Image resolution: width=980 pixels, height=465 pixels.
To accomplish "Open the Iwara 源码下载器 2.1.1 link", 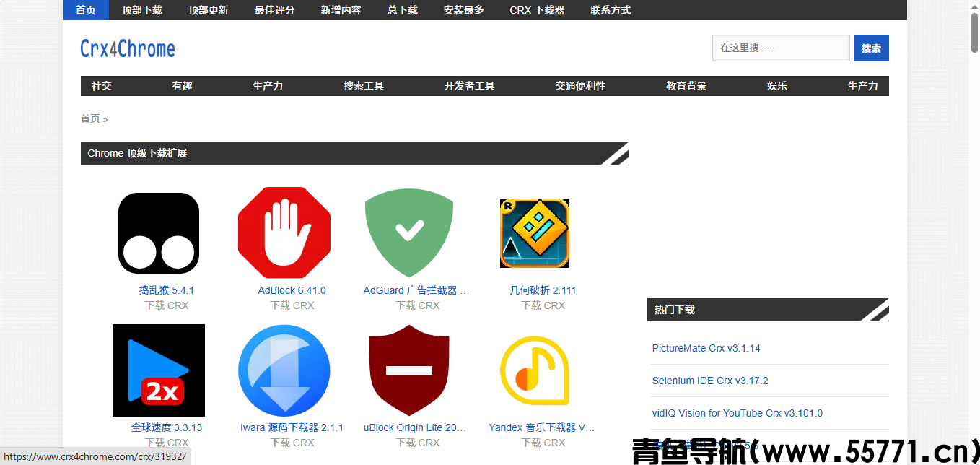I will click(292, 427).
